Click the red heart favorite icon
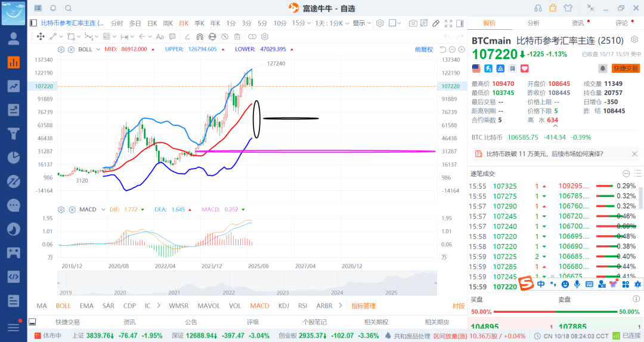 (x=525, y=69)
